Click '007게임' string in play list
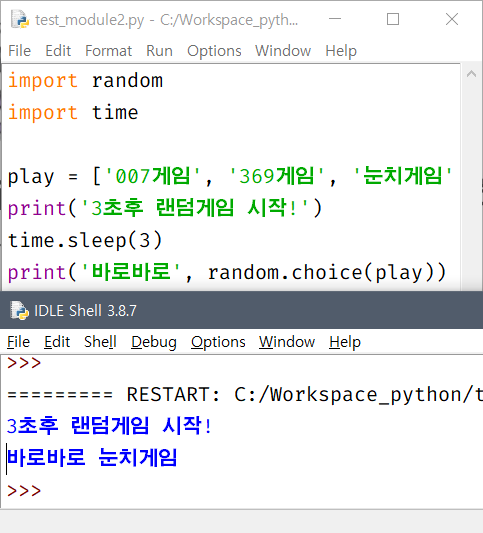The height and width of the screenshot is (533, 483). coord(153,176)
